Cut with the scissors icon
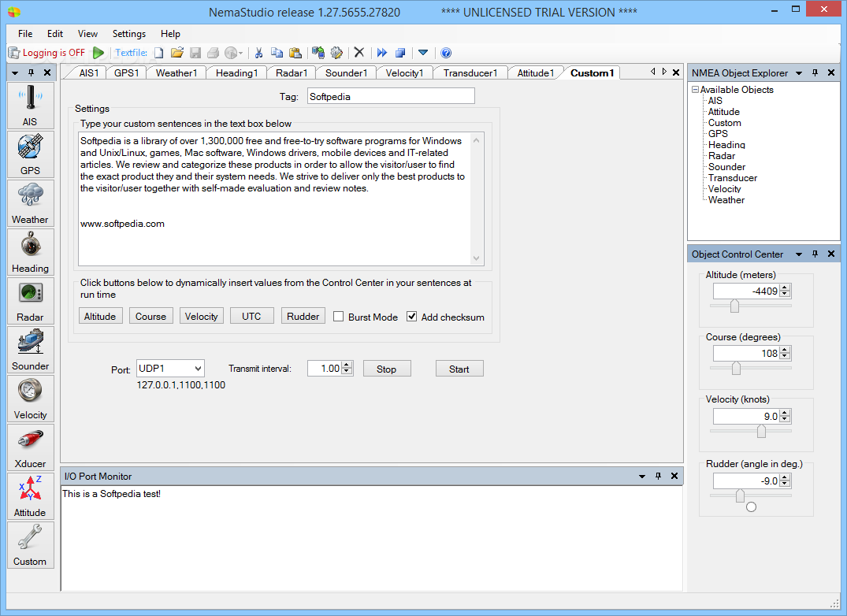 click(258, 53)
